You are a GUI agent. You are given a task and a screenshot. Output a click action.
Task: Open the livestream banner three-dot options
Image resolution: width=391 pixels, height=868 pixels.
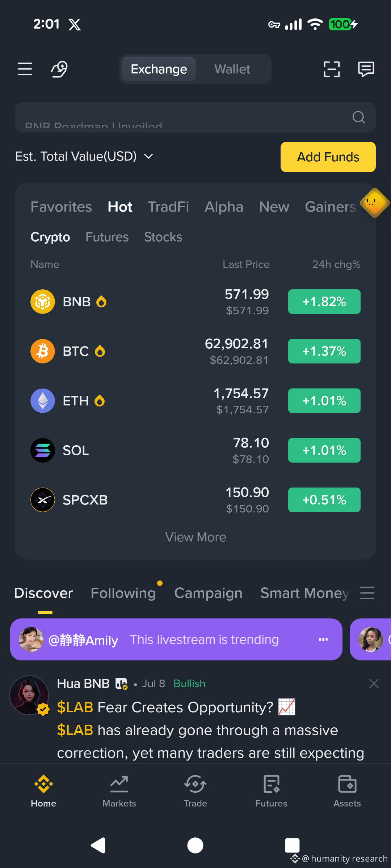pos(323,639)
